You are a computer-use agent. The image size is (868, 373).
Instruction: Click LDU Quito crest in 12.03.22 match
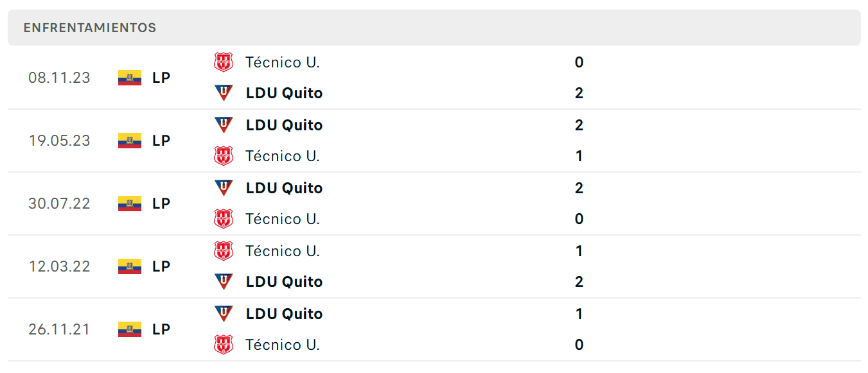224,281
